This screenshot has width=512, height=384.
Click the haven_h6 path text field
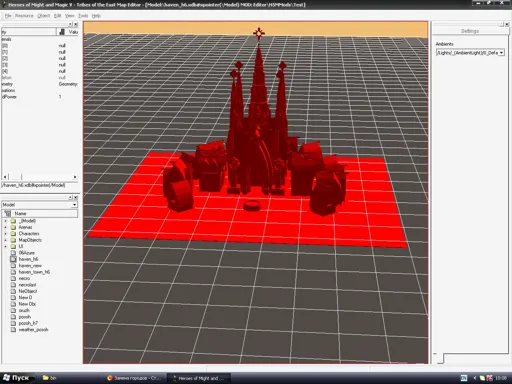[x=39, y=185]
